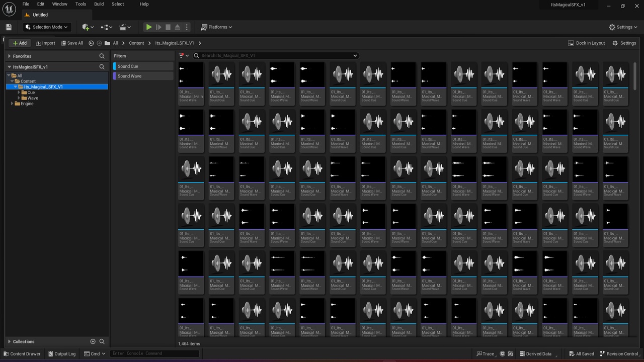Expand the Favorites section
Viewport: 644px width, 362px height.
point(9,56)
